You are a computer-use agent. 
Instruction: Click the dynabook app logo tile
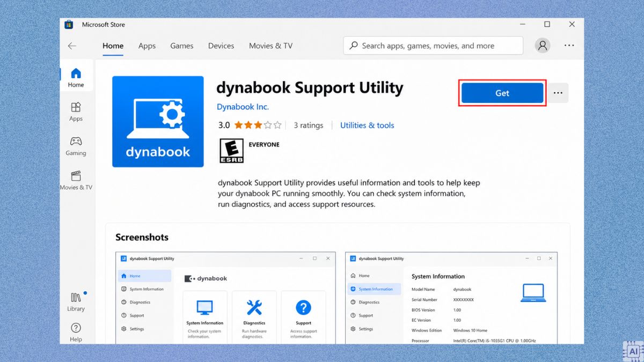(158, 122)
